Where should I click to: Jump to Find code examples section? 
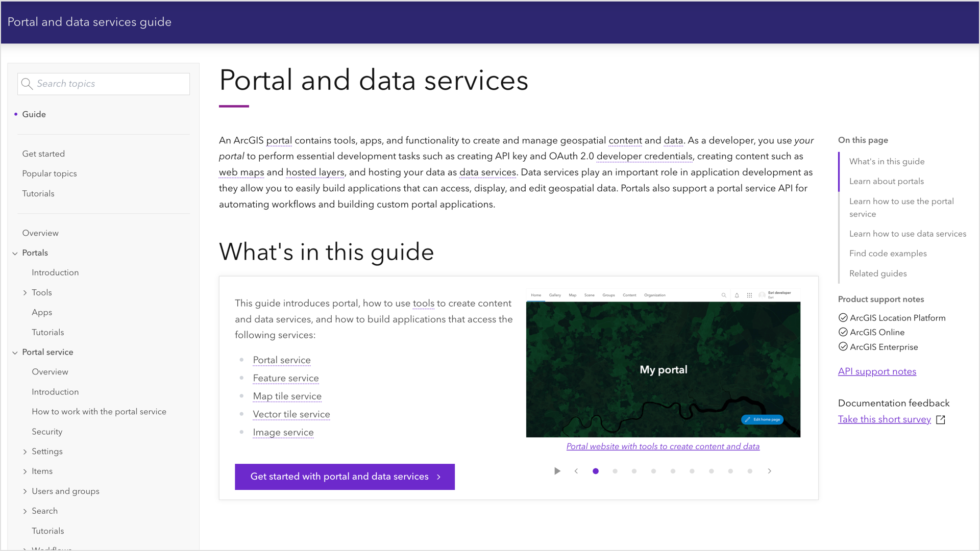click(x=888, y=254)
